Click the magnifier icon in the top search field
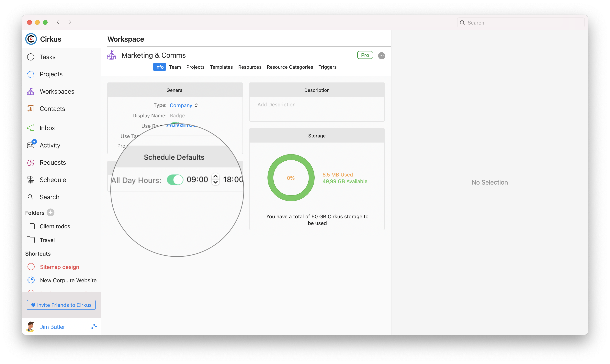This screenshot has height=364, width=610. (462, 23)
